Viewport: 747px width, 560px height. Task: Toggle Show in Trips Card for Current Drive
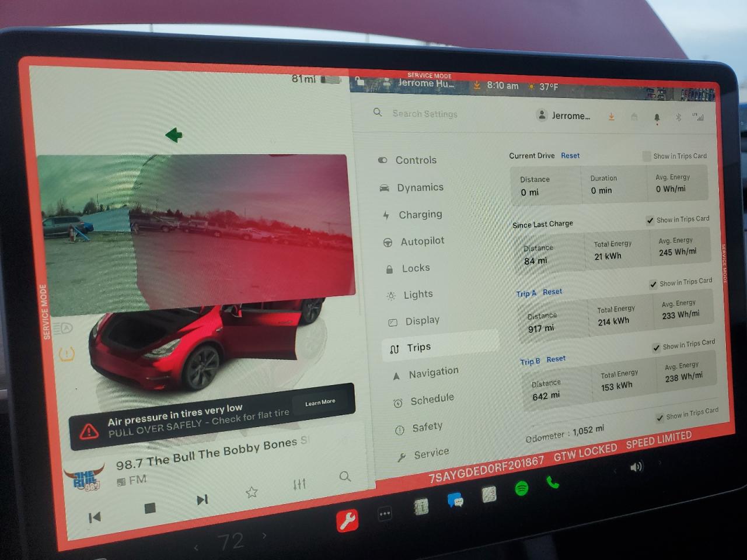(647, 156)
